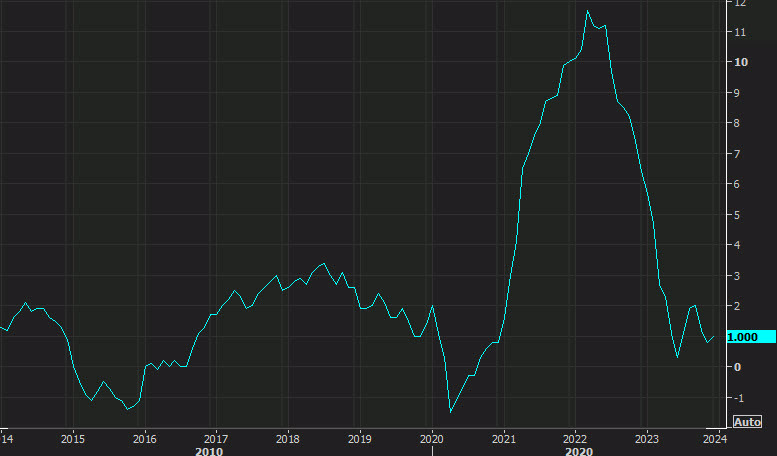Click the 0 value on the vertical axis

tap(737, 367)
